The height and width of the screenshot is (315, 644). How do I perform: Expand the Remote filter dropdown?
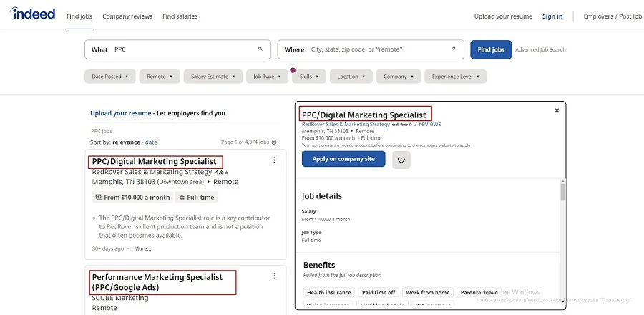click(160, 77)
